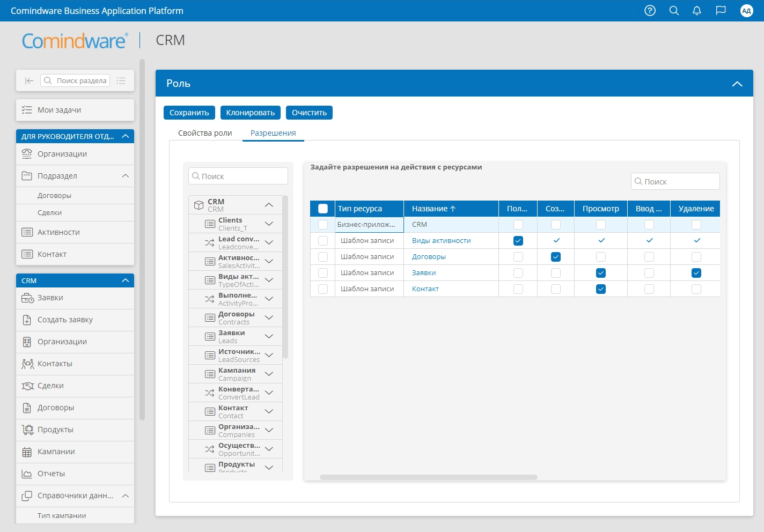
Task: Click the Организации building icon in CRM menu
Action: 27,342
